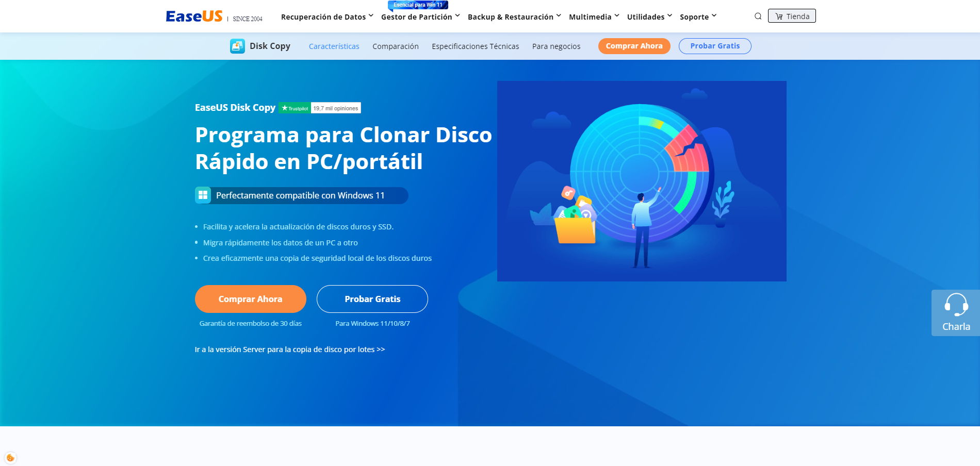
Task: Expand the Multimedia menu
Action: click(x=594, y=17)
